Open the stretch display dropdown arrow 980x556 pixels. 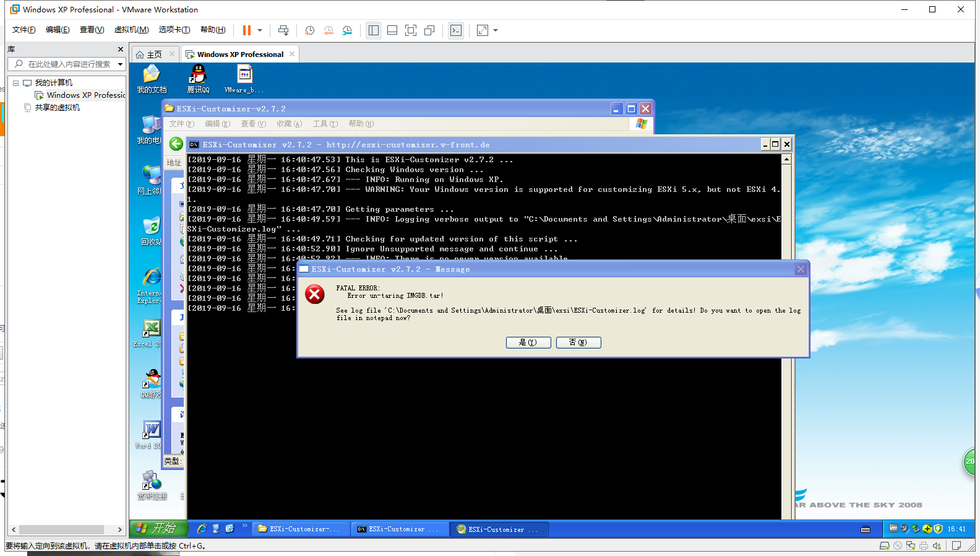(x=496, y=30)
